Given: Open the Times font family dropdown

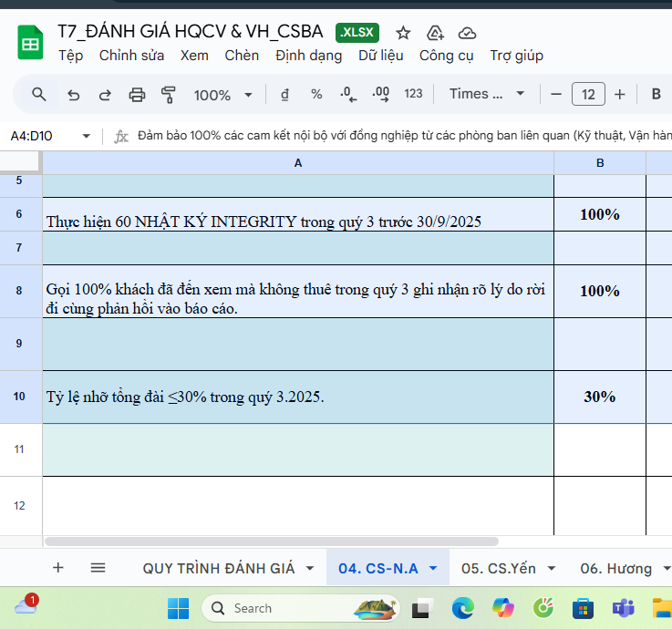Looking at the screenshot, I should 488,94.
